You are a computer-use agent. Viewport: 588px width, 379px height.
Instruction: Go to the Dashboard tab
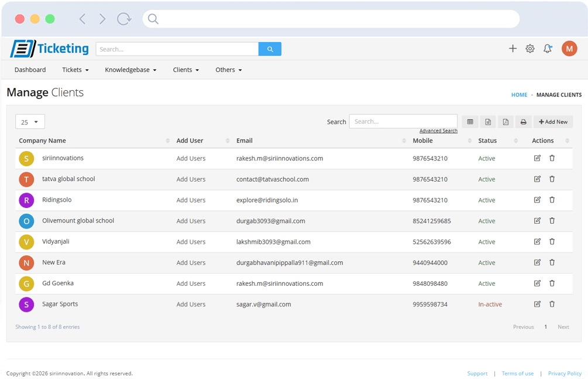pyautogui.click(x=30, y=70)
